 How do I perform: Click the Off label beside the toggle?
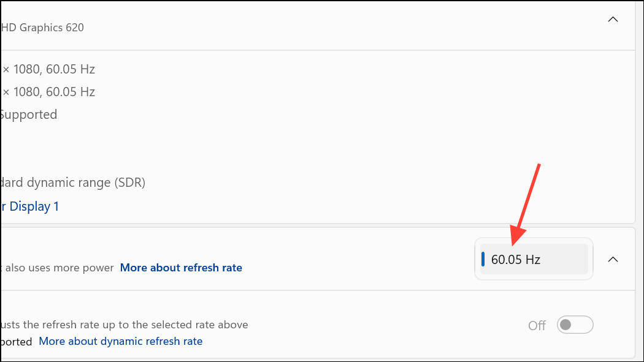coord(537,325)
